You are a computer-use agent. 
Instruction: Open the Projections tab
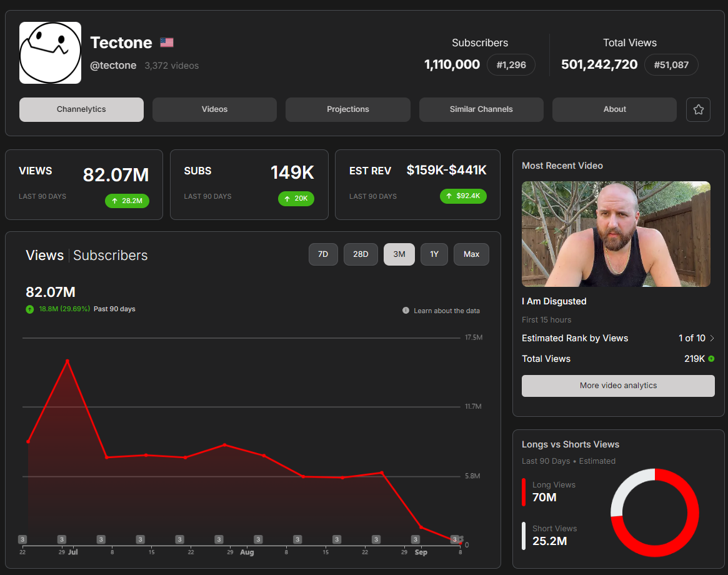coord(347,109)
